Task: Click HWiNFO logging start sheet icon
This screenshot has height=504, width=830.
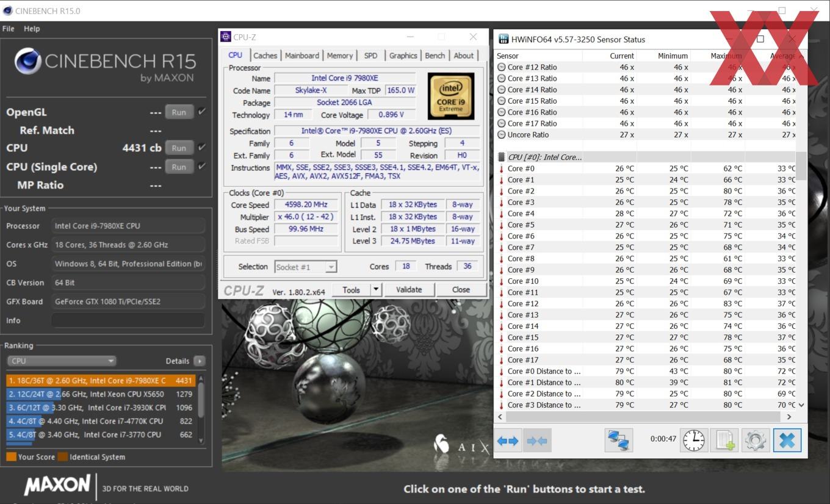Action: 724,441
